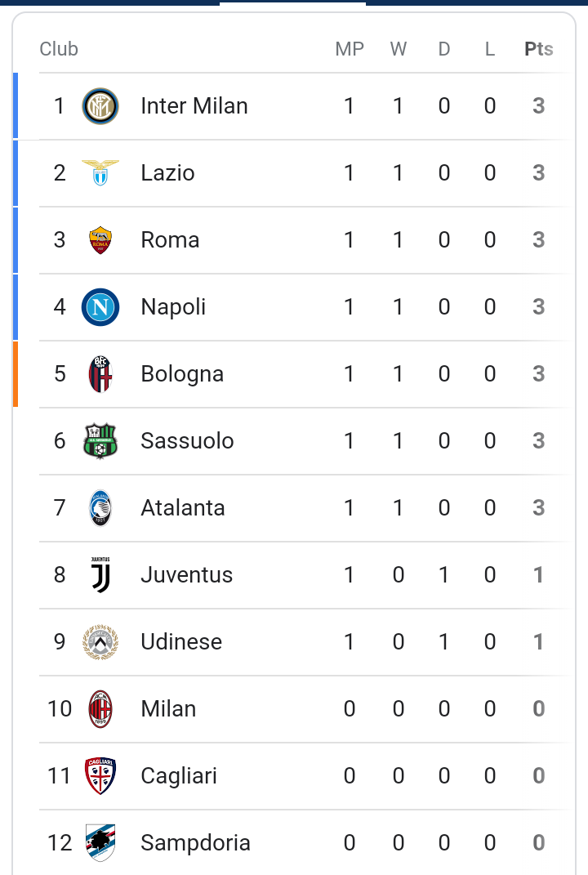This screenshot has height=875, width=588.
Task: Select the Pts column header
Action: (539, 49)
